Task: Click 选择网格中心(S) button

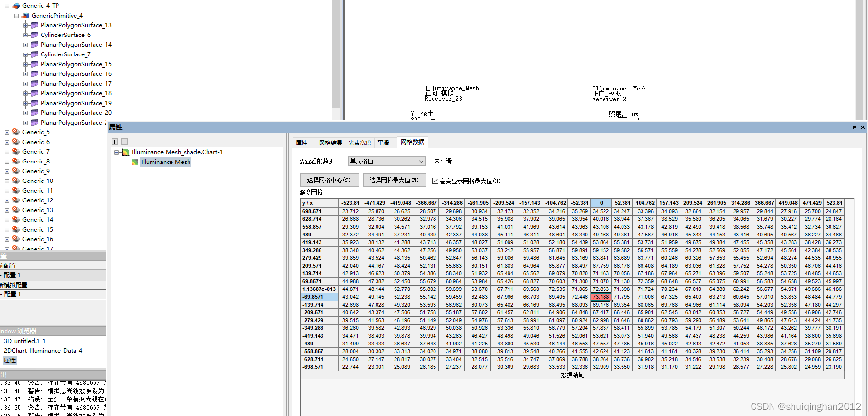Action: pyautogui.click(x=329, y=180)
